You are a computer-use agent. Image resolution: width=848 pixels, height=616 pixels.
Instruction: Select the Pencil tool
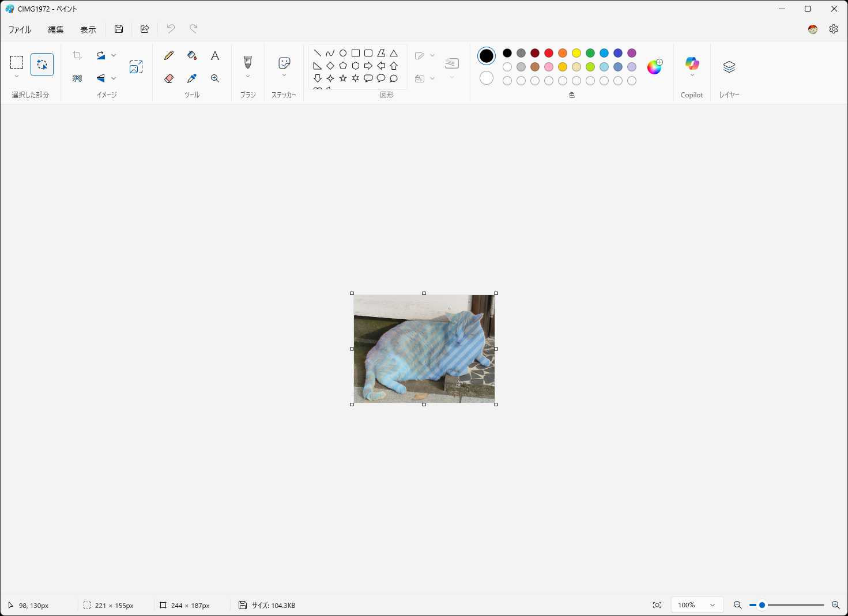click(168, 55)
